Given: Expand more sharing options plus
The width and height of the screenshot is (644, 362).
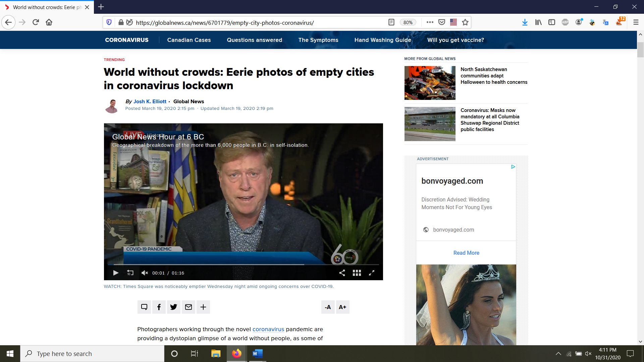Looking at the screenshot, I should tap(203, 307).
